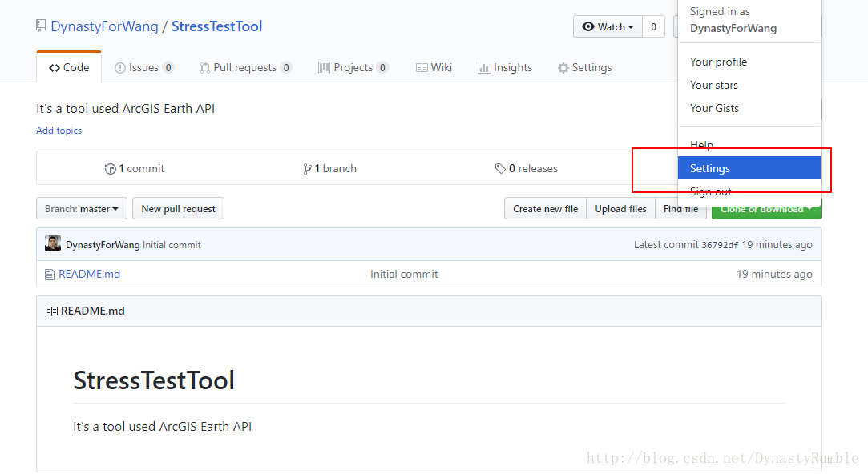Open the latest commit hash 36792df
868x474 pixels.
[720, 245]
